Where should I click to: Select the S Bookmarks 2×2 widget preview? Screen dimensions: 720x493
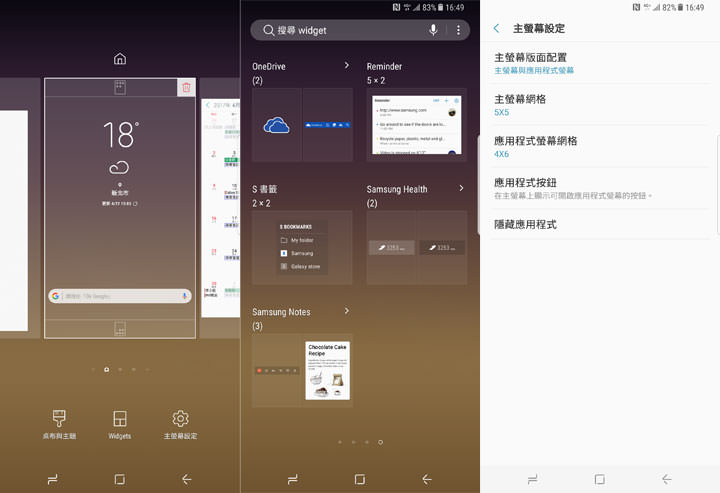coord(302,247)
